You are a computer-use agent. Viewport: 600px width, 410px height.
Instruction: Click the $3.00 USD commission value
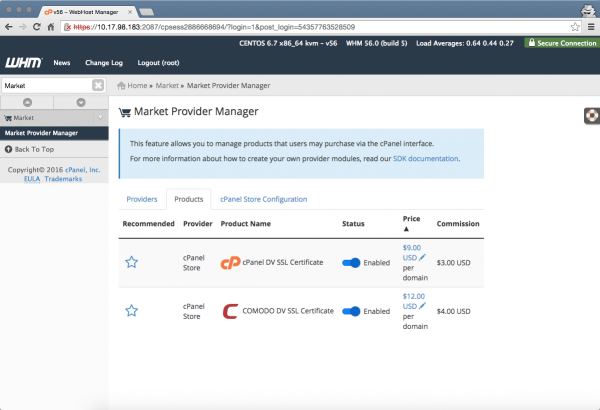click(453, 263)
